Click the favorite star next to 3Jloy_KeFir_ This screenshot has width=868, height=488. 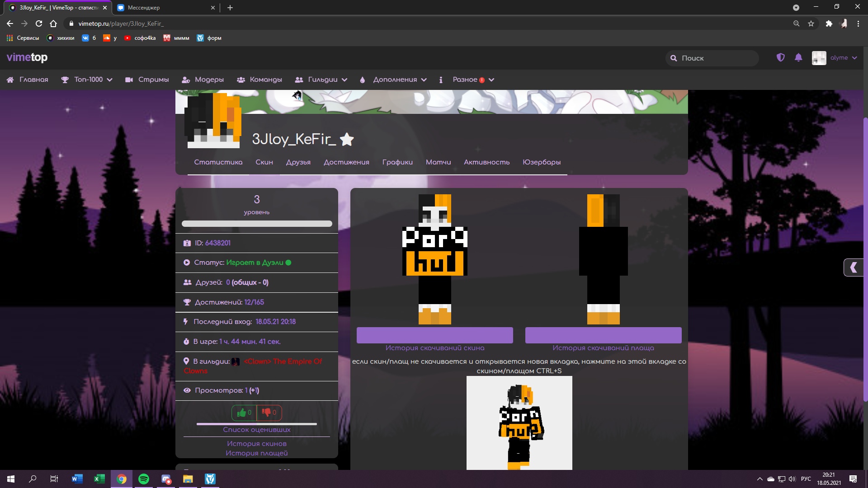(347, 139)
